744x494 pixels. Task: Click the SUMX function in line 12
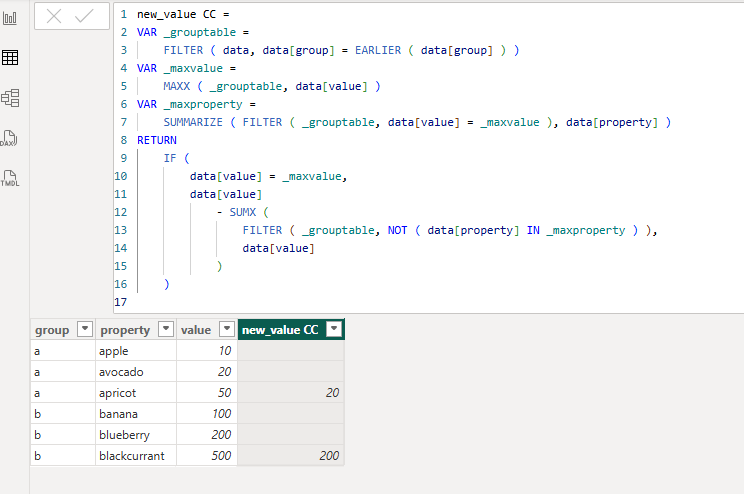pos(242,212)
